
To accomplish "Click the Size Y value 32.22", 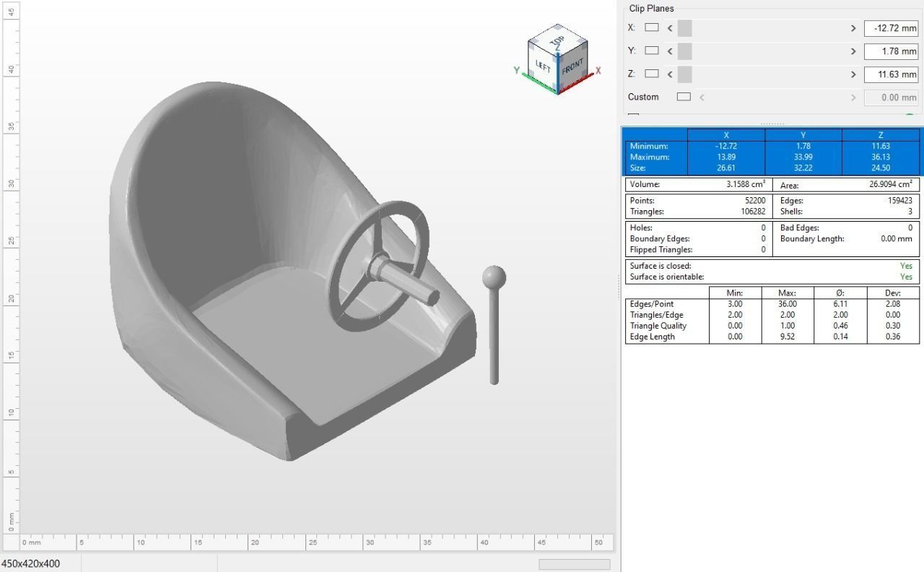I will 803,168.
